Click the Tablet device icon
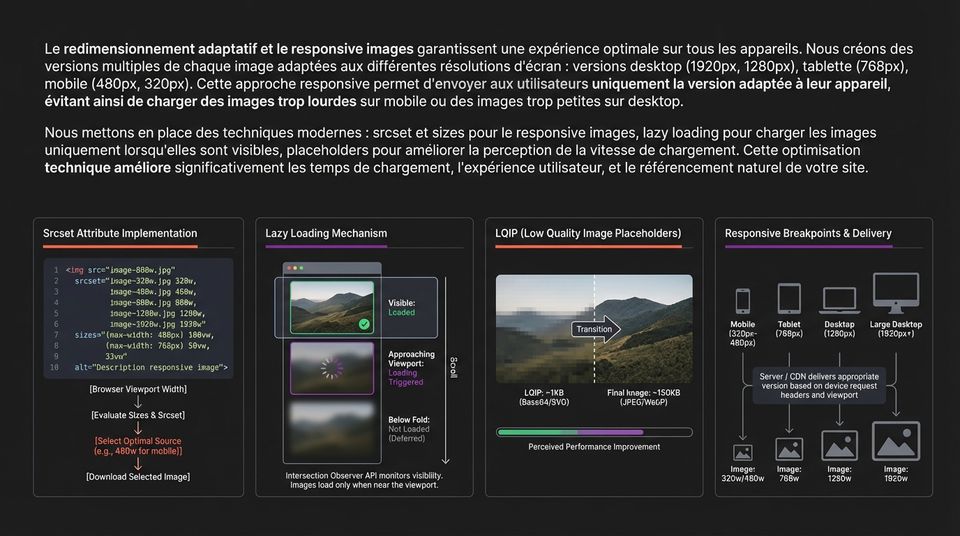Image resolution: width=960 pixels, height=536 pixels. tap(789, 299)
